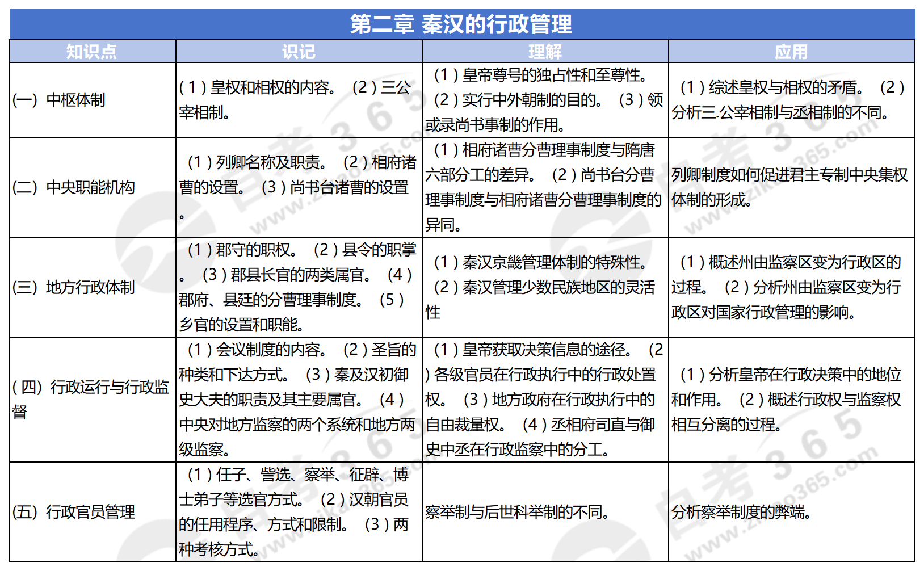
Task: Click the cell about 皇权和相权的内容
Action: [299, 100]
